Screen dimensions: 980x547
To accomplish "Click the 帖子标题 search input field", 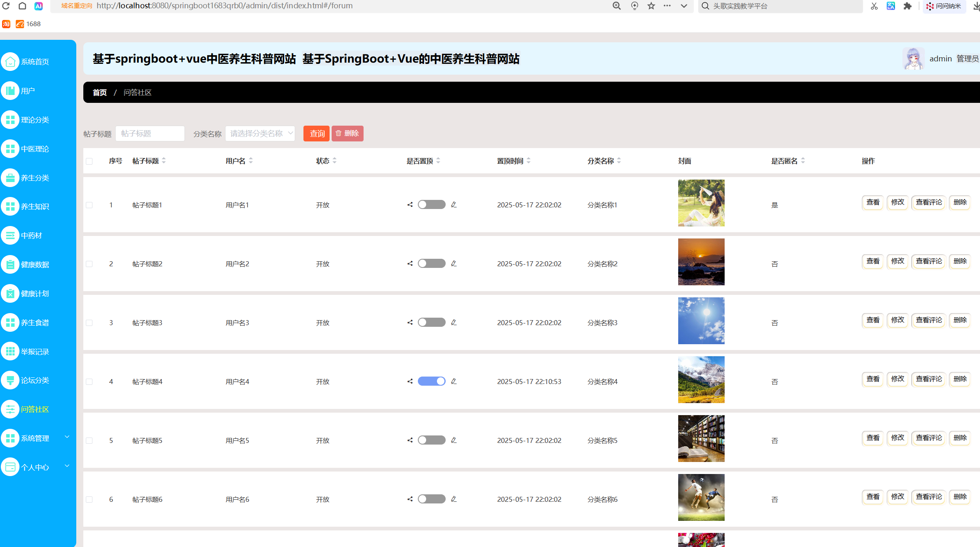I will 150,134.
